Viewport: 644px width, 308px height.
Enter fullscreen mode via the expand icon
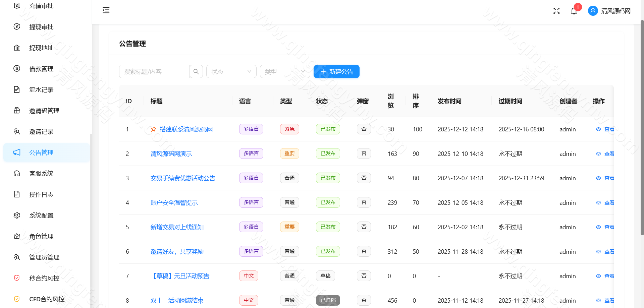point(556,11)
